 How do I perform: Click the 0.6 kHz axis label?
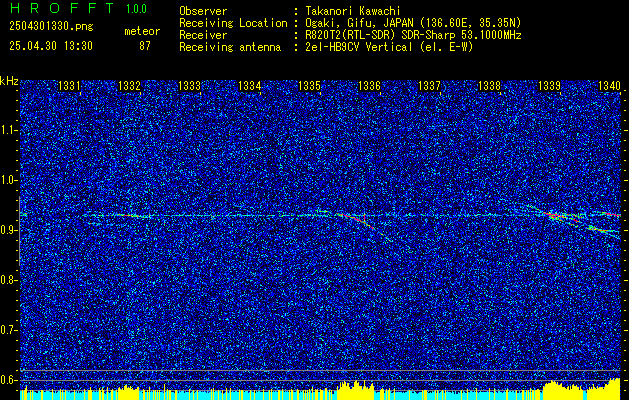pyautogui.click(x=9, y=380)
